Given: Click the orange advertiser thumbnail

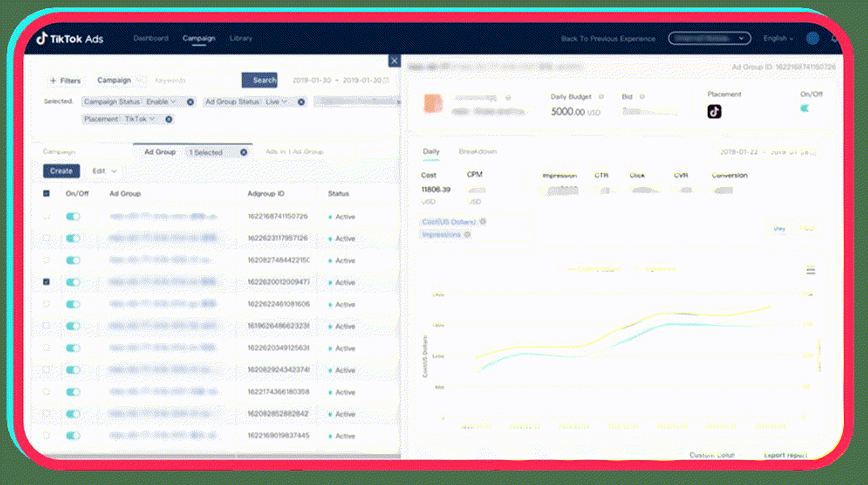Looking at the screenshot, I should pos(433,104).
